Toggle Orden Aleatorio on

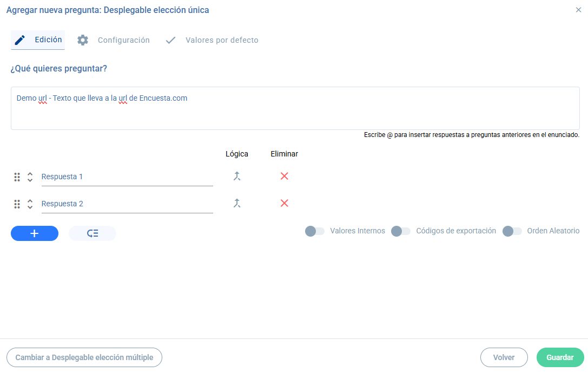512,231
